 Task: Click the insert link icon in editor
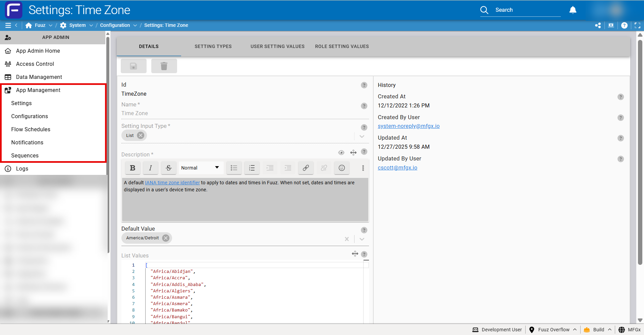click(x=306, y=168)
